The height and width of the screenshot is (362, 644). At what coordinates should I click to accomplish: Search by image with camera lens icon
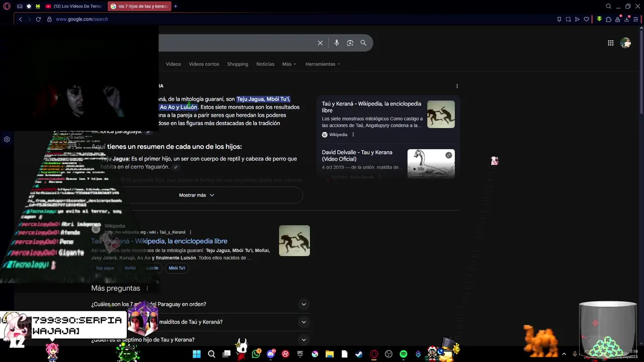tap(350, 43)
